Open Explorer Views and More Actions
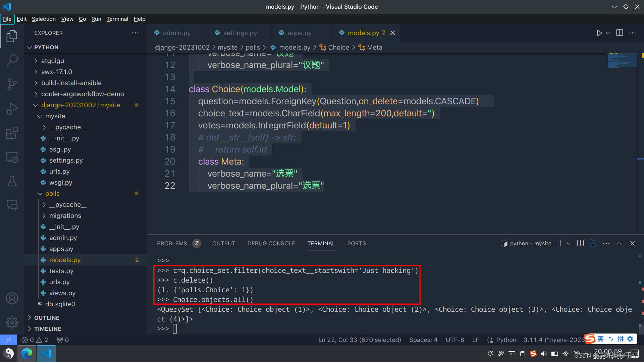 [x=135, y=33]
